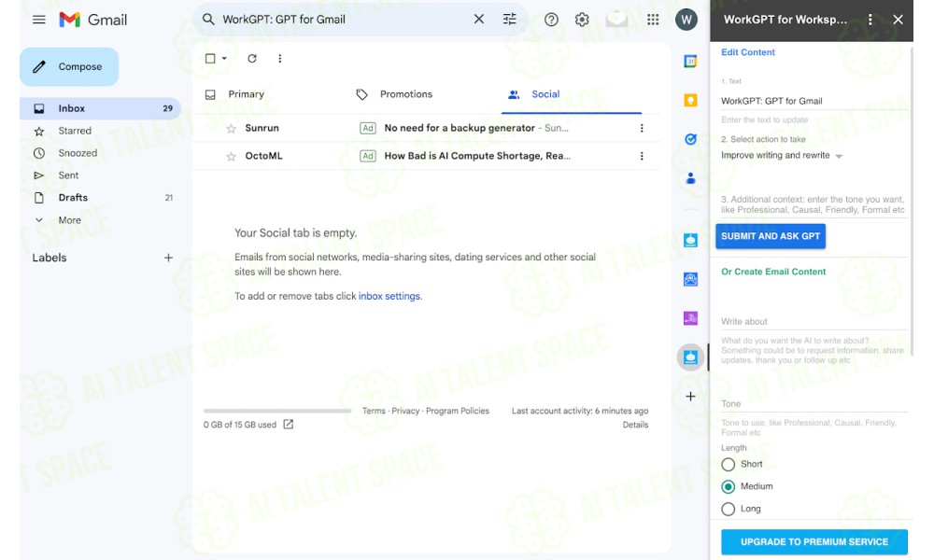Open Google Calendar in the side panel
This screenshot has width=934, height=560.
tap(690, 61)
